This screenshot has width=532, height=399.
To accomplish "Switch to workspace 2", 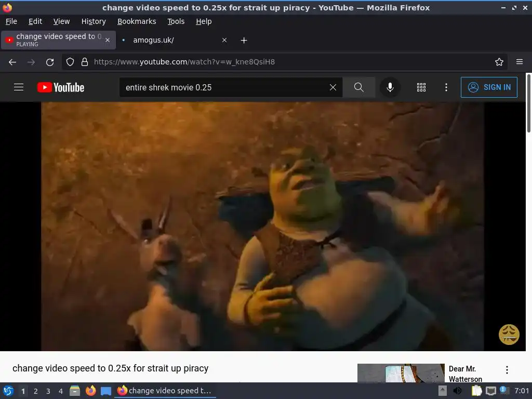I will click(36, 391).
